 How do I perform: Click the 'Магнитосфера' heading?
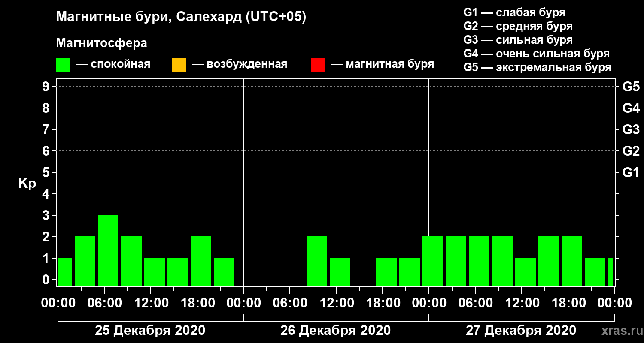click(101, 43)
